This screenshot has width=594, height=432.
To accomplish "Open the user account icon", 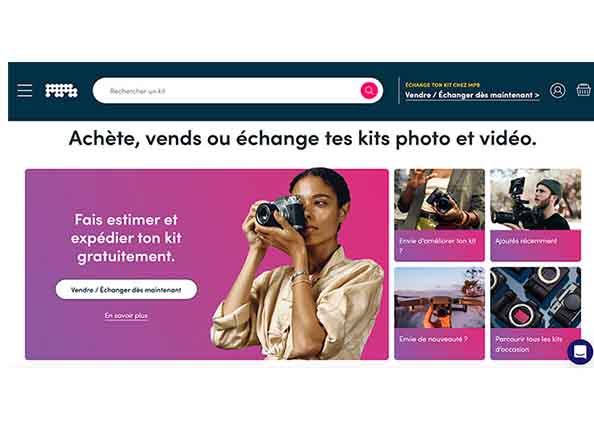I will click(x=557, y=91).
